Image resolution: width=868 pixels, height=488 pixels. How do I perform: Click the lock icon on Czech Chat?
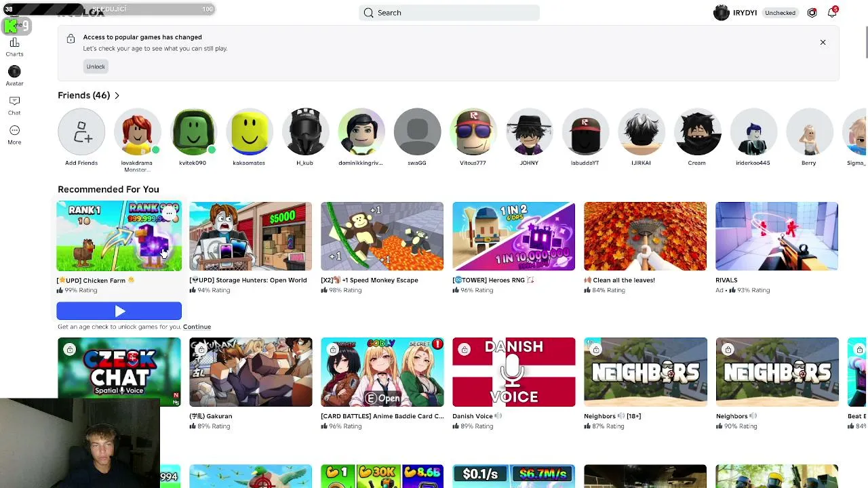pyautogui.click(x=70, y=350)
